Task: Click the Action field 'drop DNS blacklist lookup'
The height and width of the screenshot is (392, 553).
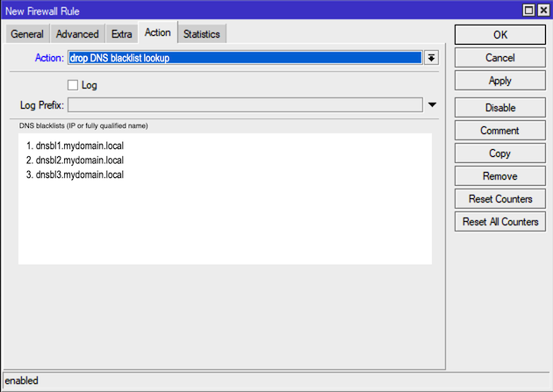Action: point(245,58)
